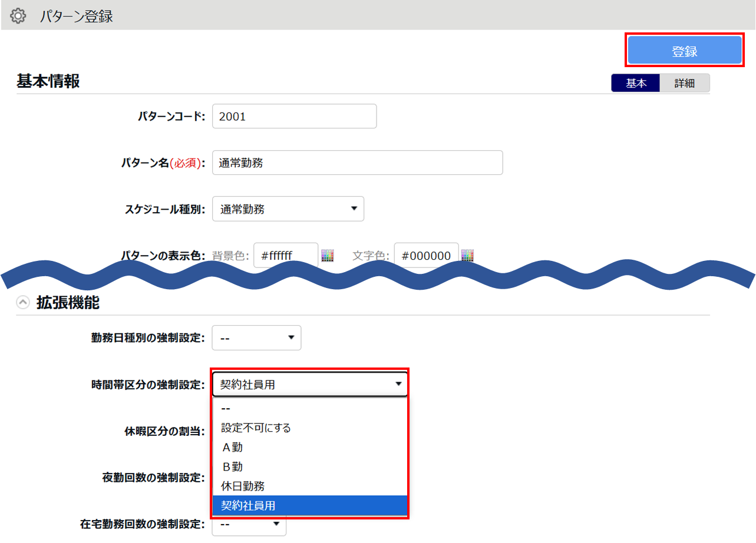Collapse the 拡張機能 section
This screenshot has width=756, height=543.
pos(23,303)
